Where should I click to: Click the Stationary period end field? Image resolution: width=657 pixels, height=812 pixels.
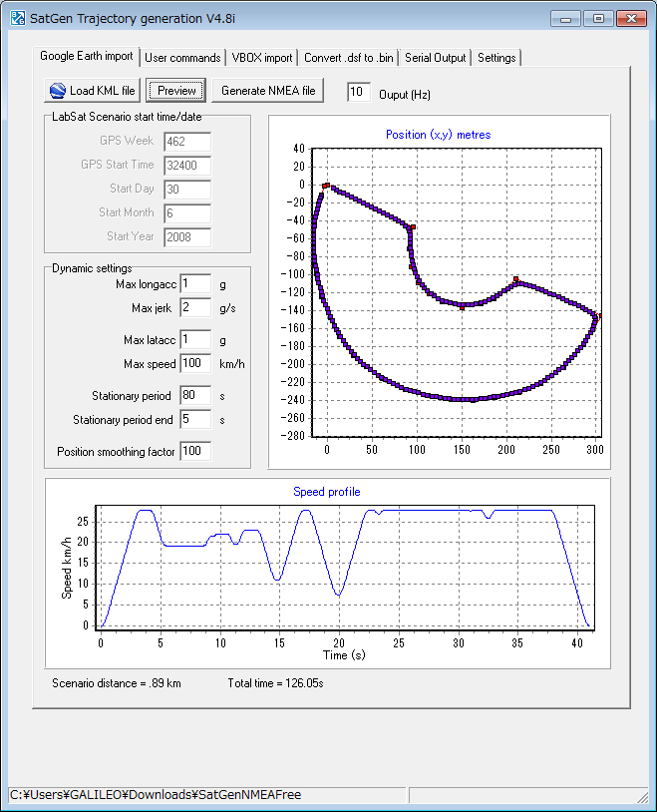[195, 419]
